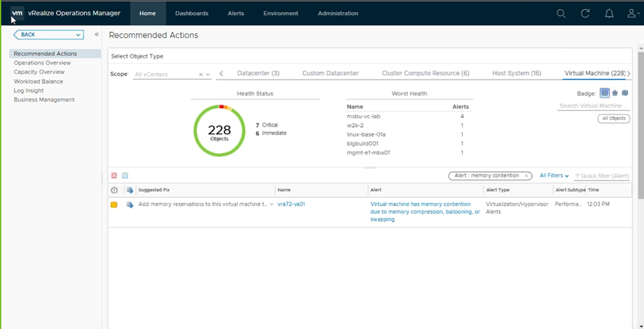Expand the suggested fix text for vra72-va01
644x329 pixels.
pos(271,204)
